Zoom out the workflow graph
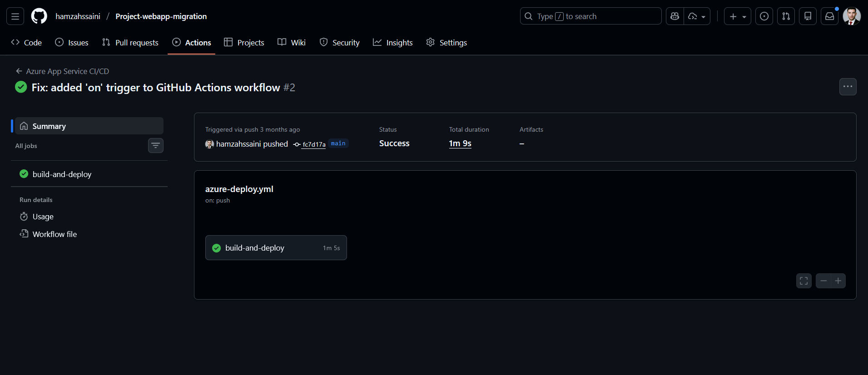Viewport: 868px width, 375px height. (823, 281)
